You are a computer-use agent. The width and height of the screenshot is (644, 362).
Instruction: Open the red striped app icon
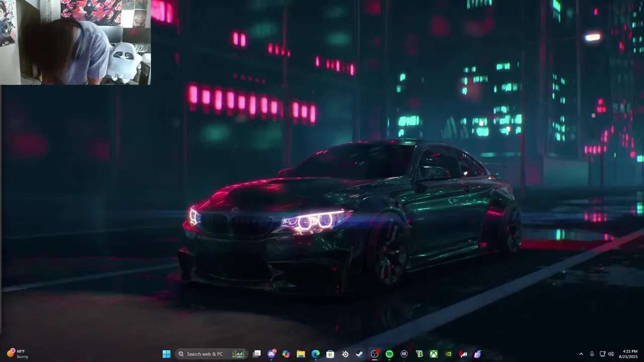pos(463,354)
